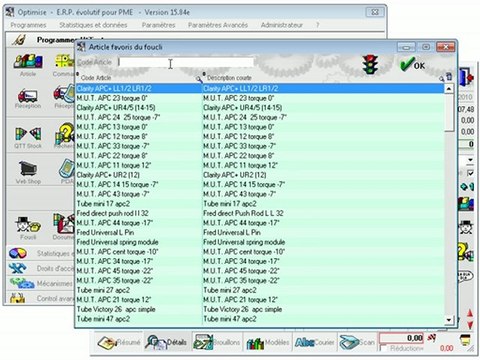Image resolution: width=480 pixels, height=360 pixels.
Task: Open Control avancé section in left panel
Action: click(x=41, y=298)
